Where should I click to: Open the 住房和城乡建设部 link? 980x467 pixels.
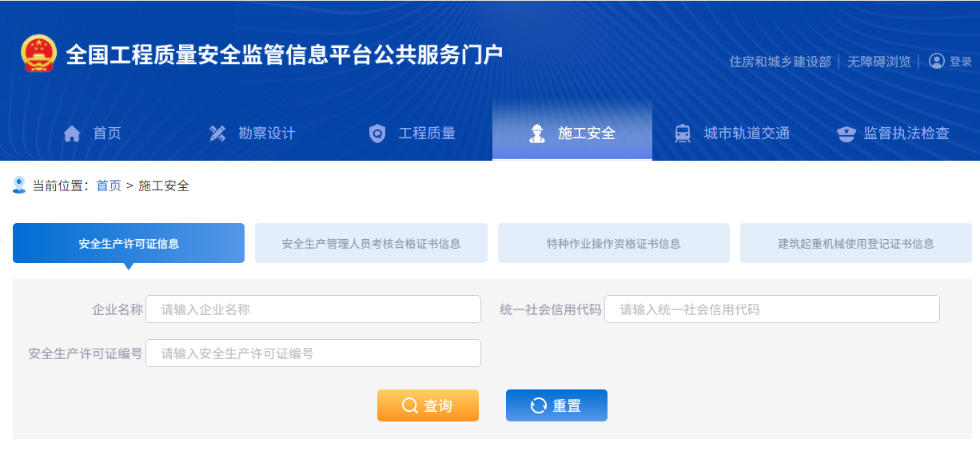780,62
